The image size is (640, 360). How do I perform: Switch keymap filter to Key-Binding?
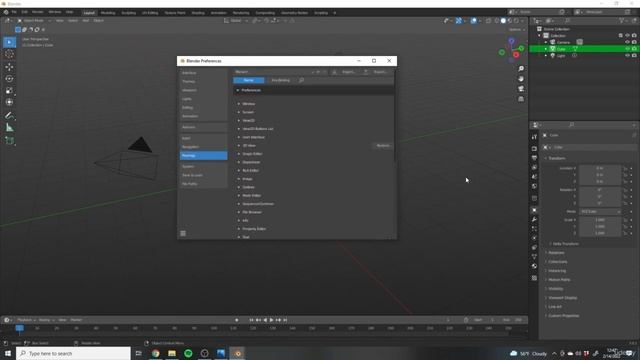281,80
